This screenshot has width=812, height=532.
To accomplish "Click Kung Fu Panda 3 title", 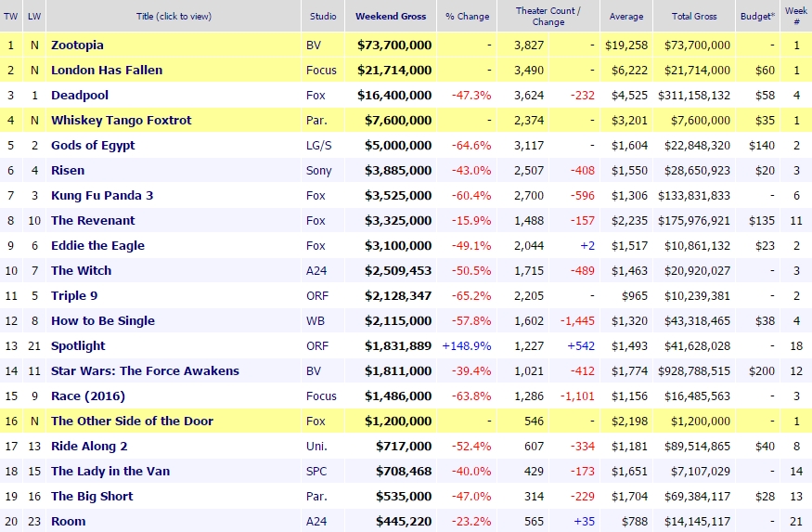I will click(102, 195).
